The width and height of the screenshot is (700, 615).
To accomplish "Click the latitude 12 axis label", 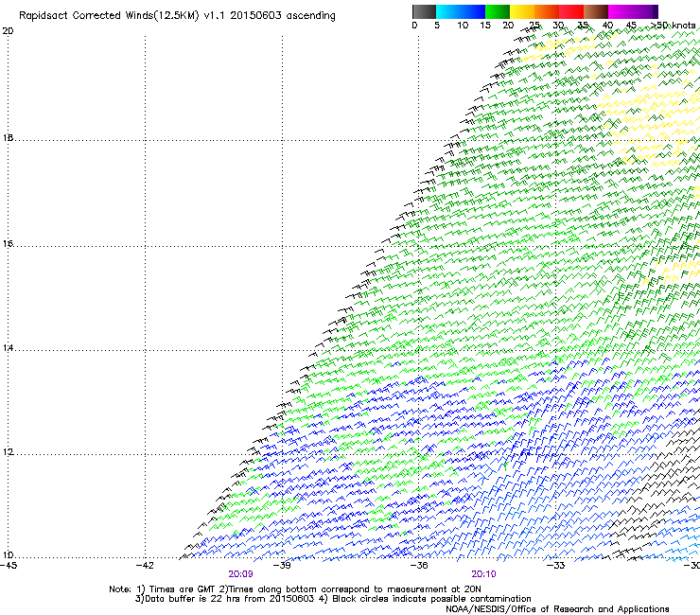I will pos(8,452).
